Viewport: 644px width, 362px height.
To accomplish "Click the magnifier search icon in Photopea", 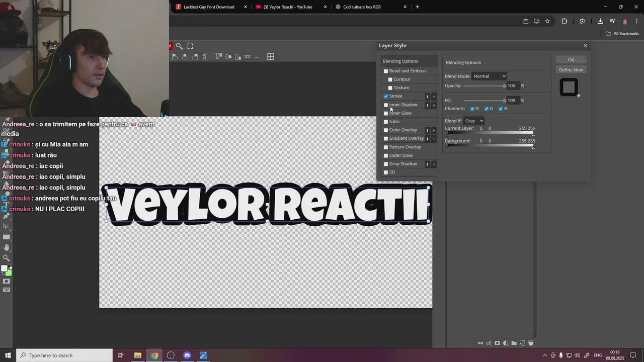I will (179, 46).
